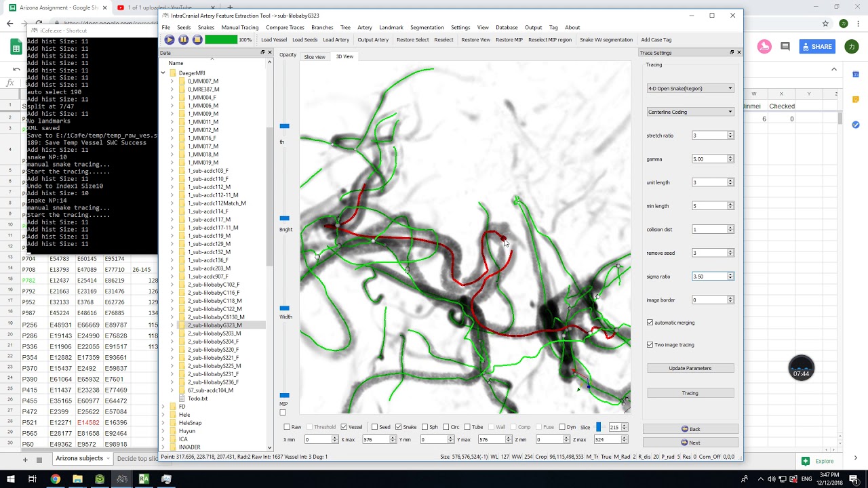
Task: Expand the 0_MM007_M folder
Action: (x=172, y=81)
